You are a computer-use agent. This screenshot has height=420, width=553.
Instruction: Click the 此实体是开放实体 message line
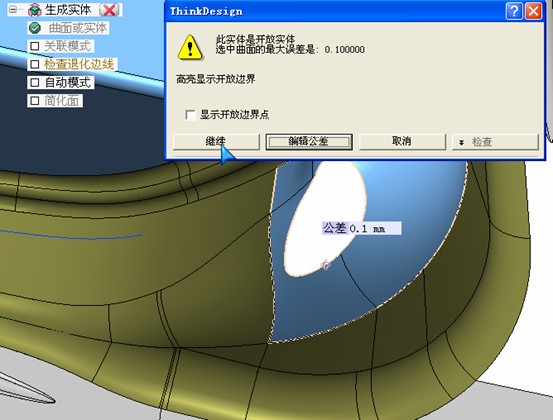pyautogui.click(x=255, y=39)
